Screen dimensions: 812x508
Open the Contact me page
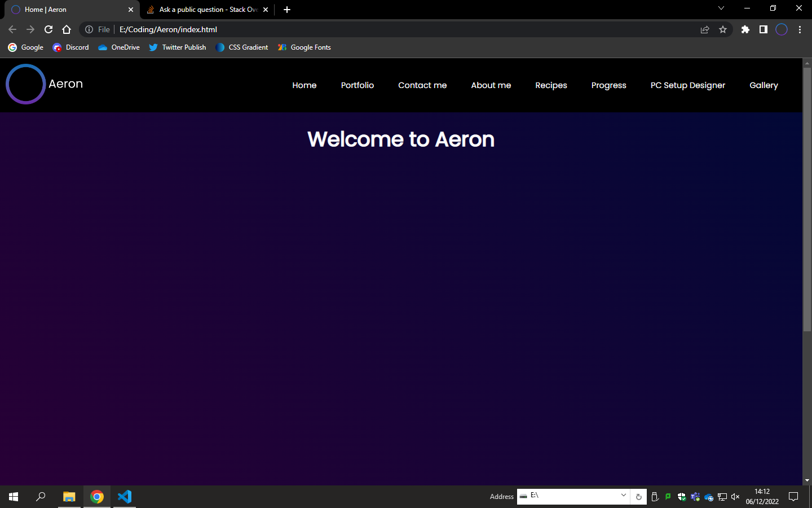tap(422, 85)
